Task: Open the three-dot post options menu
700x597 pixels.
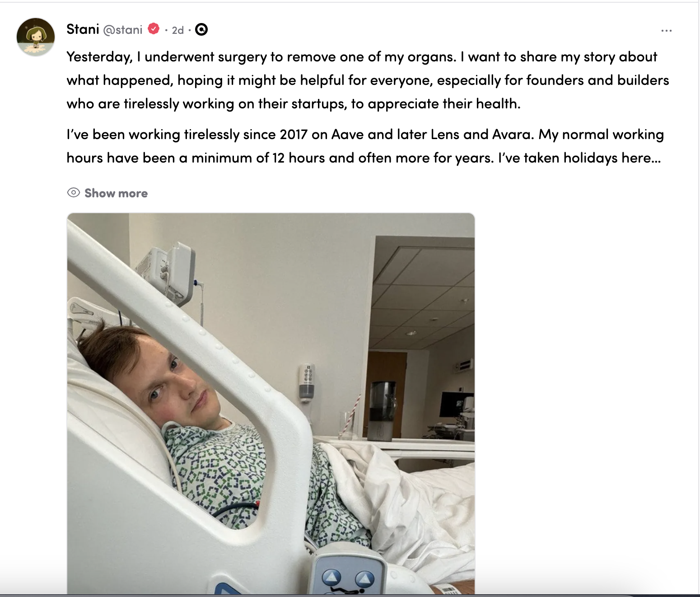Action: (666, 31)
